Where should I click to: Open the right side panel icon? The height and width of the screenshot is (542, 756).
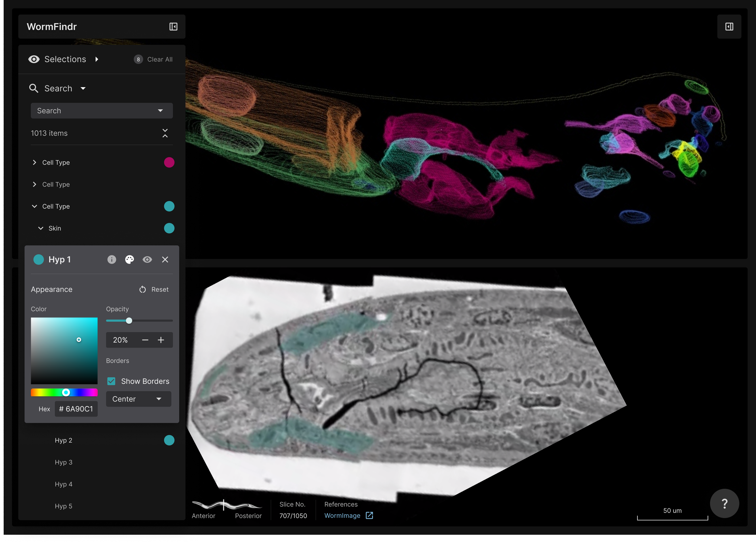(729, 27)
